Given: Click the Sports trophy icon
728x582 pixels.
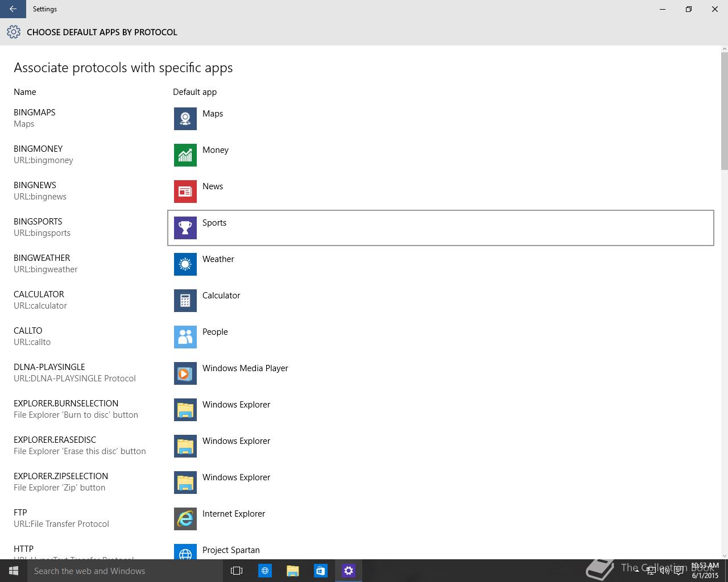Looking at the screenshot, I should (185, 228).
